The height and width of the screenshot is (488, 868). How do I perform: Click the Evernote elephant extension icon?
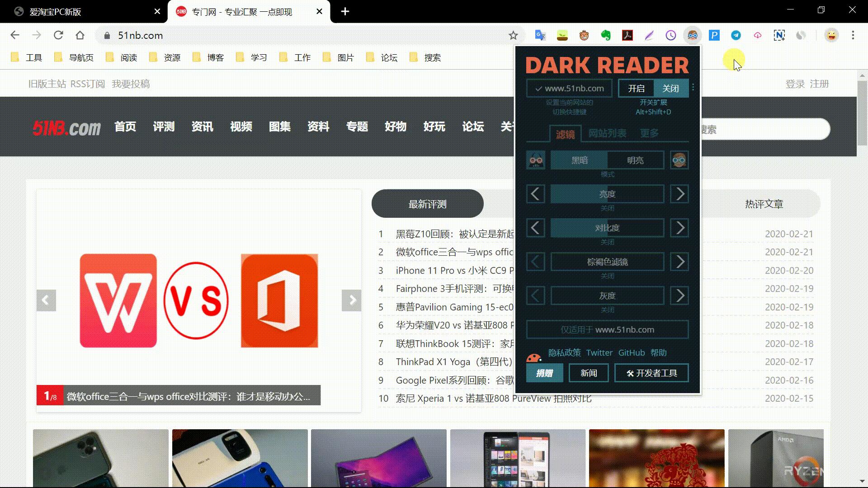coord(606,35)
